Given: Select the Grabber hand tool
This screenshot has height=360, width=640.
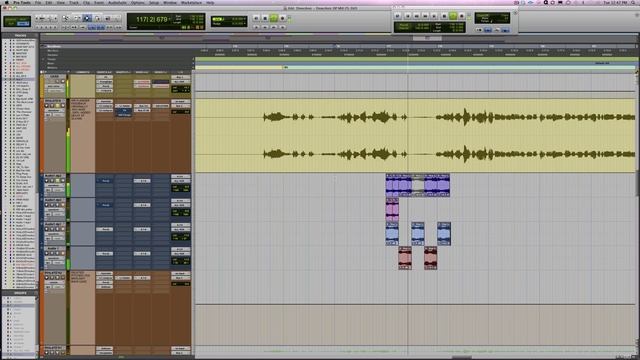Looking at the screenshot, I should point(97,18).
